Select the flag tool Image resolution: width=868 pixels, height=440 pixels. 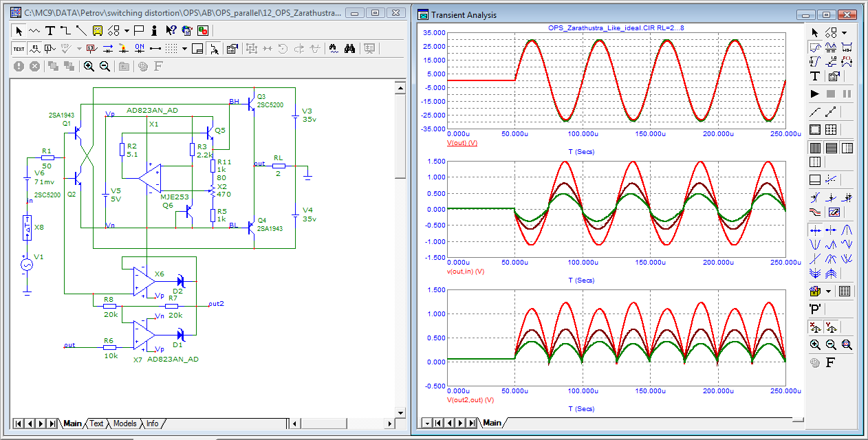point(139,30)
